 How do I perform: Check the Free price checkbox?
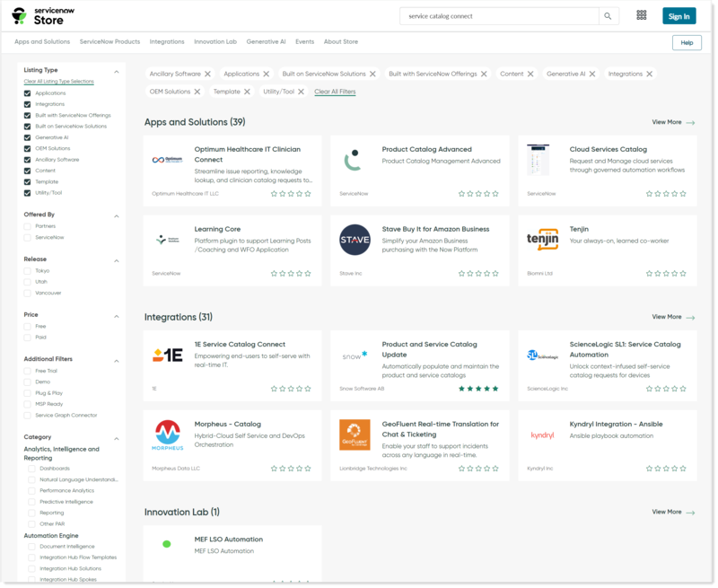tap(28, 327)
